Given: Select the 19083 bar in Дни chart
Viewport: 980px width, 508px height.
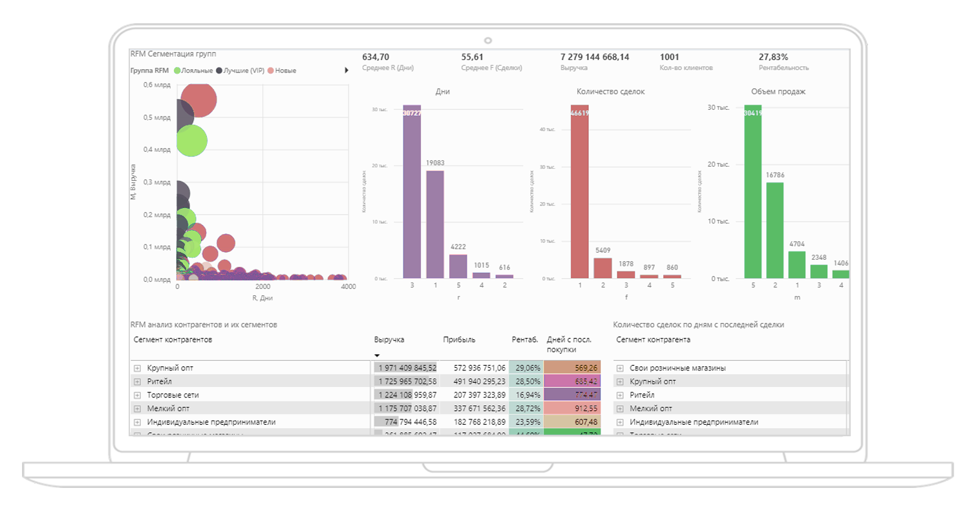Looking at the screenshot, I should [435, 224].
